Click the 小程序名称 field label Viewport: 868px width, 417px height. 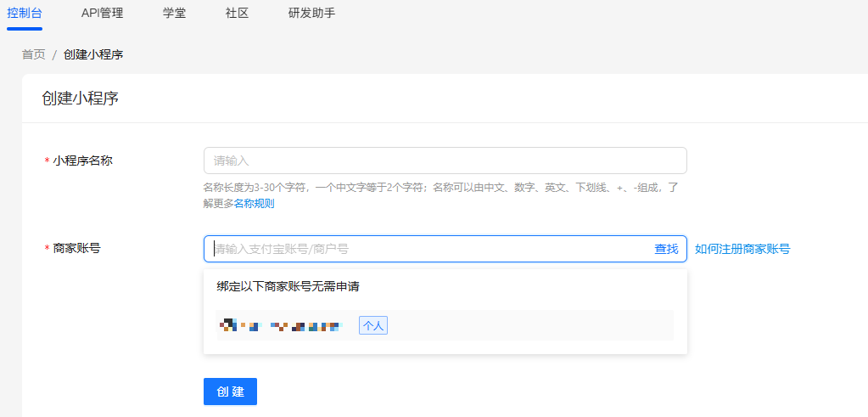click(82, 161)
